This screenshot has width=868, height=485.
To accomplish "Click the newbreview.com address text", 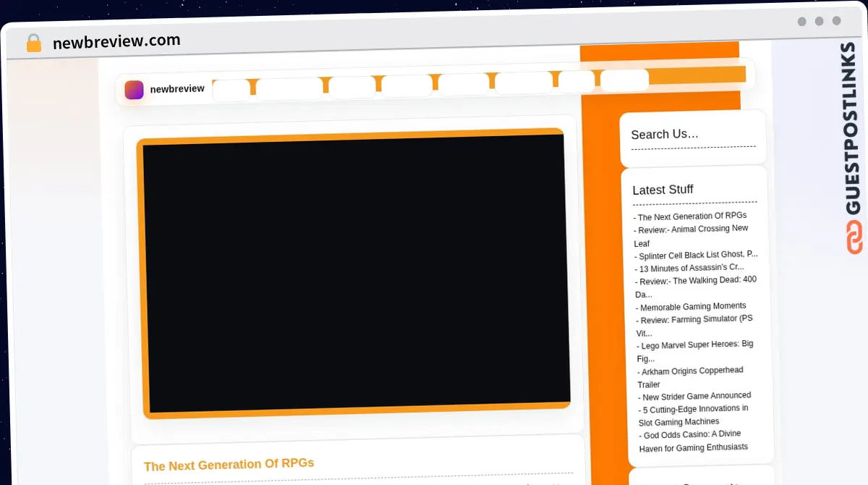I will (116, 41).
